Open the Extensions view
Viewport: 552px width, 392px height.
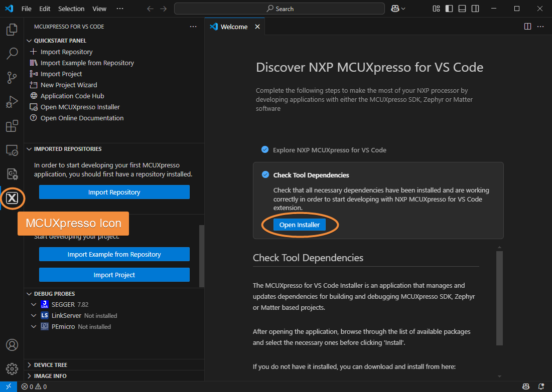tap(12, 126)
